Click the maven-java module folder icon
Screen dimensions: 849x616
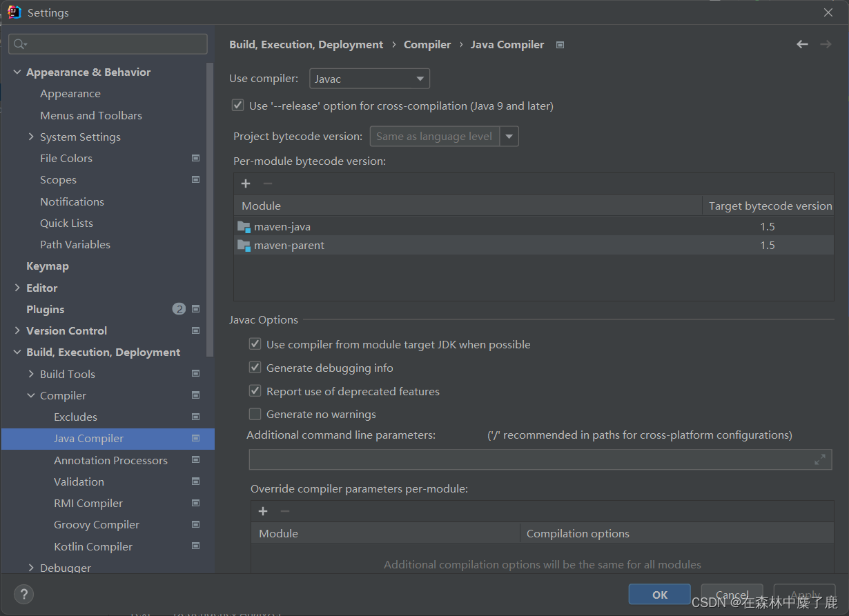(x=244, y=226)
